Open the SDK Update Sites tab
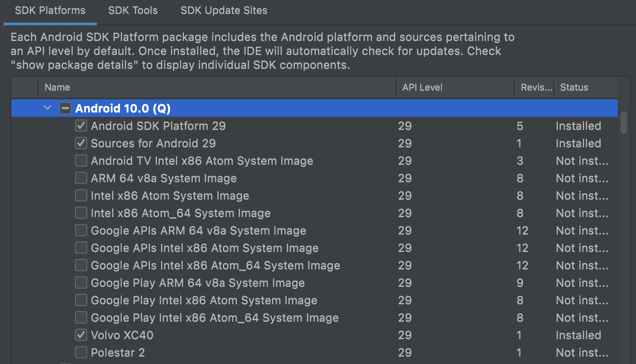The height and width of the screenshot is (364, 636). [224, 10]
